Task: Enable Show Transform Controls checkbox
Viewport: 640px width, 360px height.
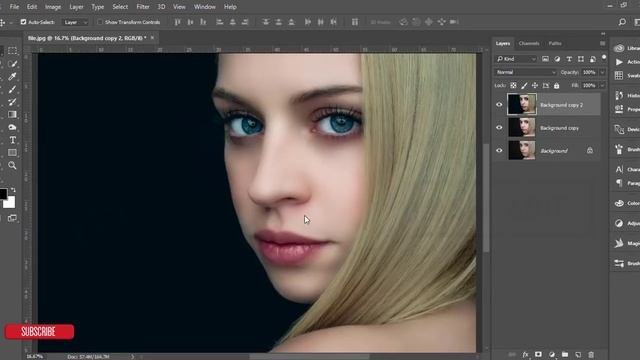Action: pos(100,22)
